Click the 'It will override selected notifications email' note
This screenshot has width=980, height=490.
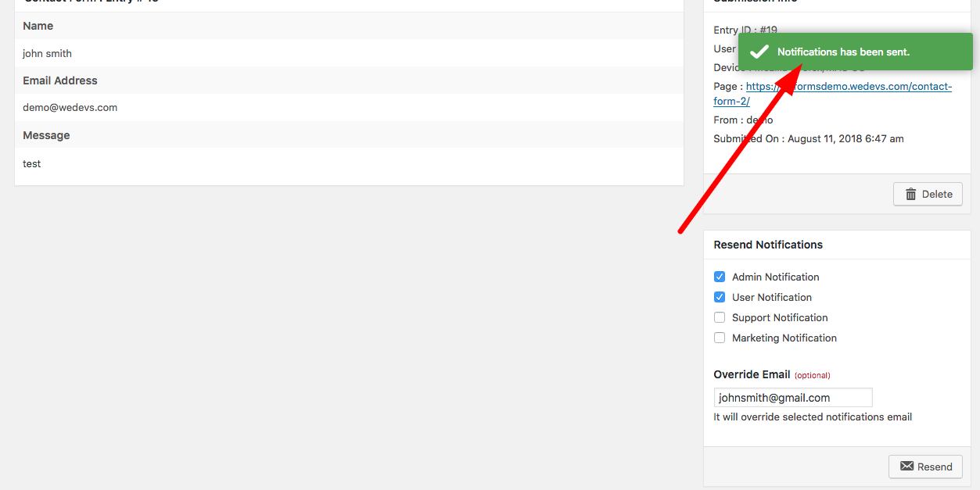point(813,417)
